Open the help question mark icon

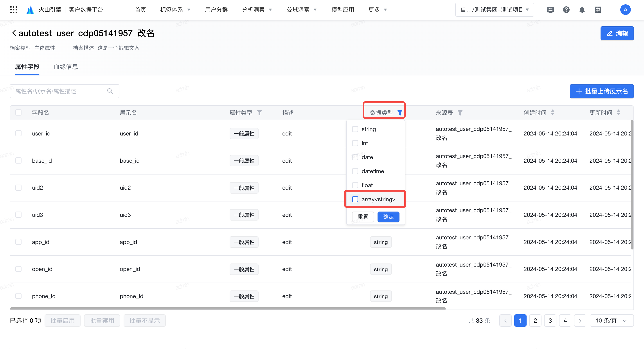tap(566, 10)
